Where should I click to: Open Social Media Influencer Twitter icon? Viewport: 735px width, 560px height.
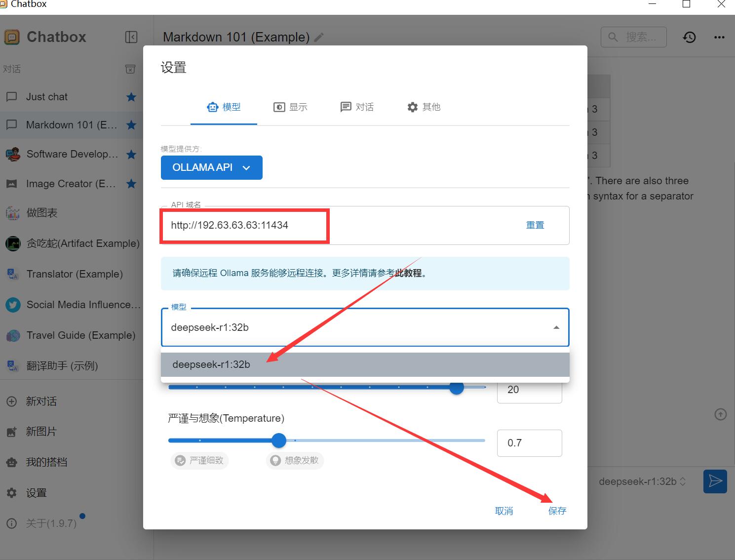(12, 305)
